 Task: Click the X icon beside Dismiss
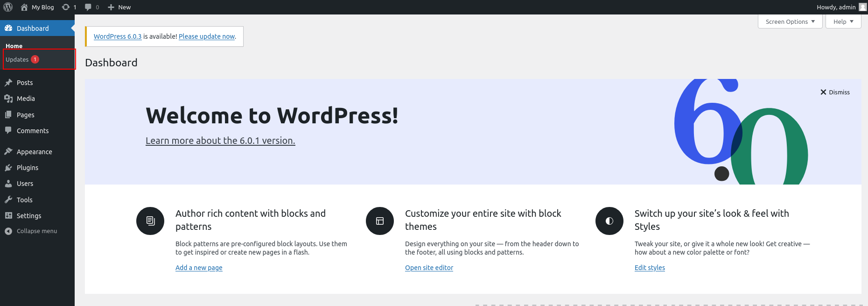tap(824, 92)
